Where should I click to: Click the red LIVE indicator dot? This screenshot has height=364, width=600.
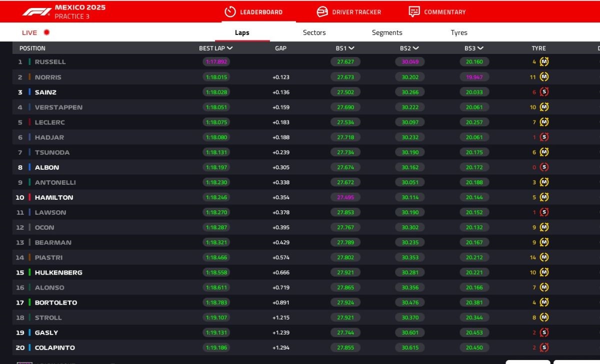[46, 32]
